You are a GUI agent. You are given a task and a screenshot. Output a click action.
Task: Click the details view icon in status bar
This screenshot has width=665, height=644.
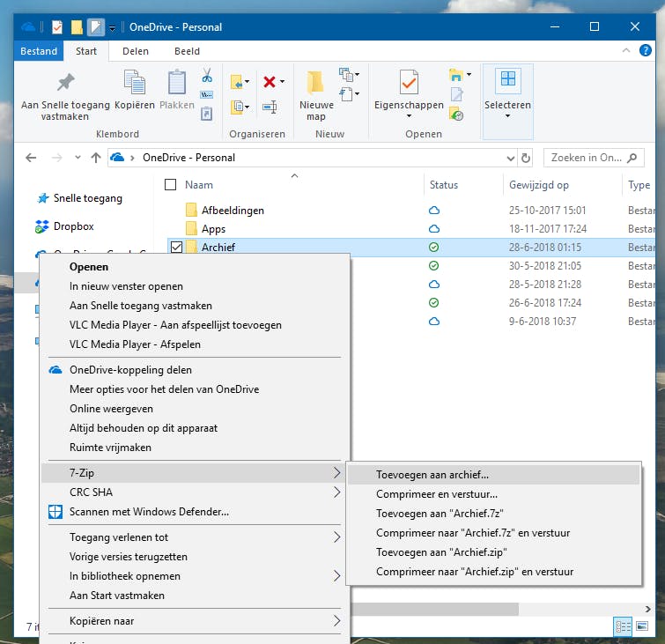[623, 626]
